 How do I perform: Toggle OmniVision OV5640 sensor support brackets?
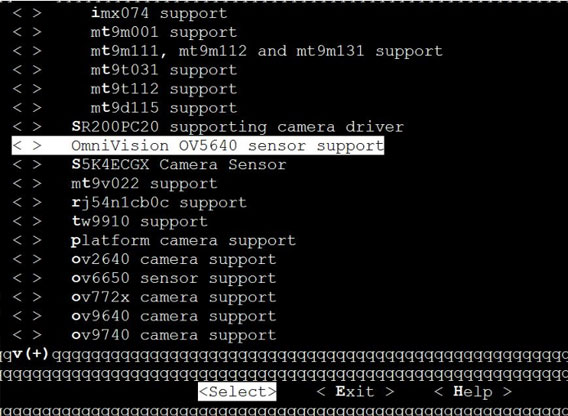(x=27, y=145)
